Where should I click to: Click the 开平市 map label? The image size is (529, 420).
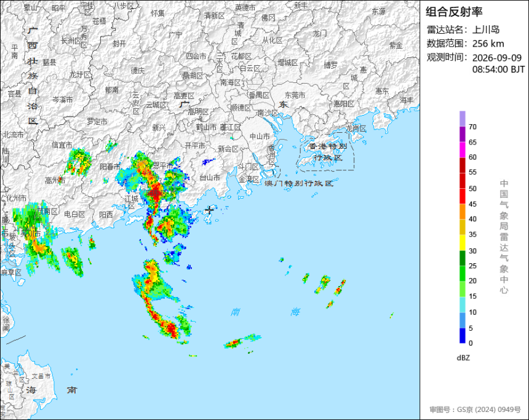[x=195, y=145]
